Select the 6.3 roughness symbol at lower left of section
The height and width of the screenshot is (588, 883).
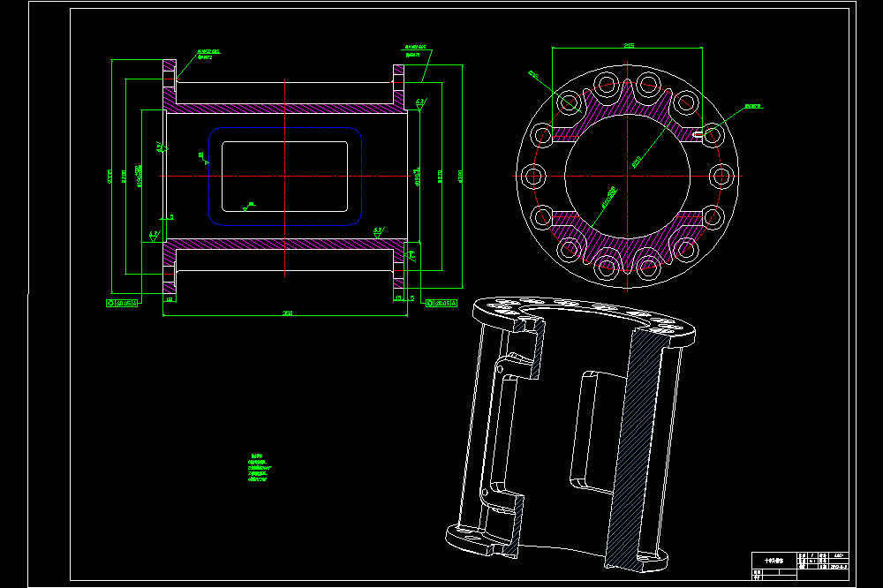pyautogui.click(x=154, y=236)
